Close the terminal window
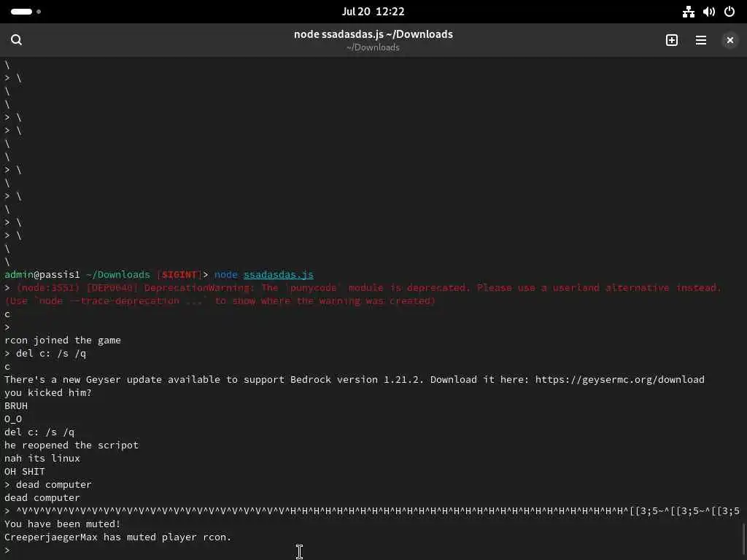Image resolution: width=747 pixels, height=560 pixels. click(x=729, y=41)
